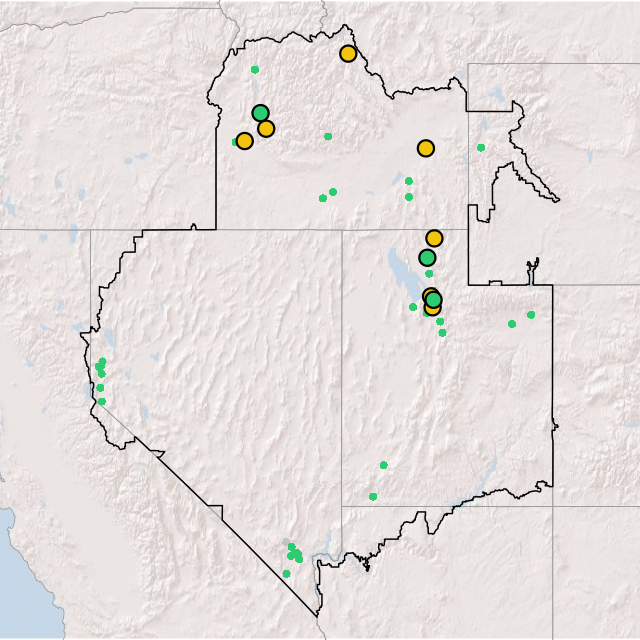This screenshot has width=640, height=640.
Task: Select small dot between the two lakeside green markers
Action: (429, 274)
